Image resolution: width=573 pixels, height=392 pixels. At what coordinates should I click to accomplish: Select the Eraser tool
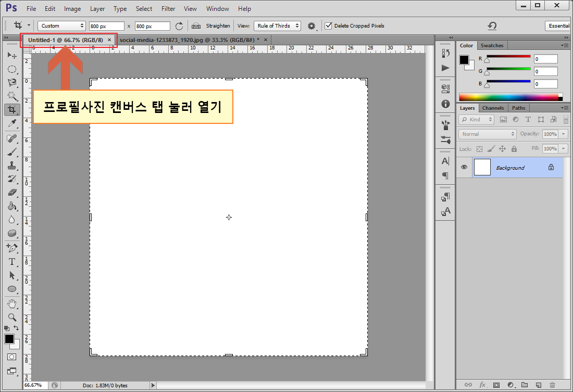click(x=12, y=192)
